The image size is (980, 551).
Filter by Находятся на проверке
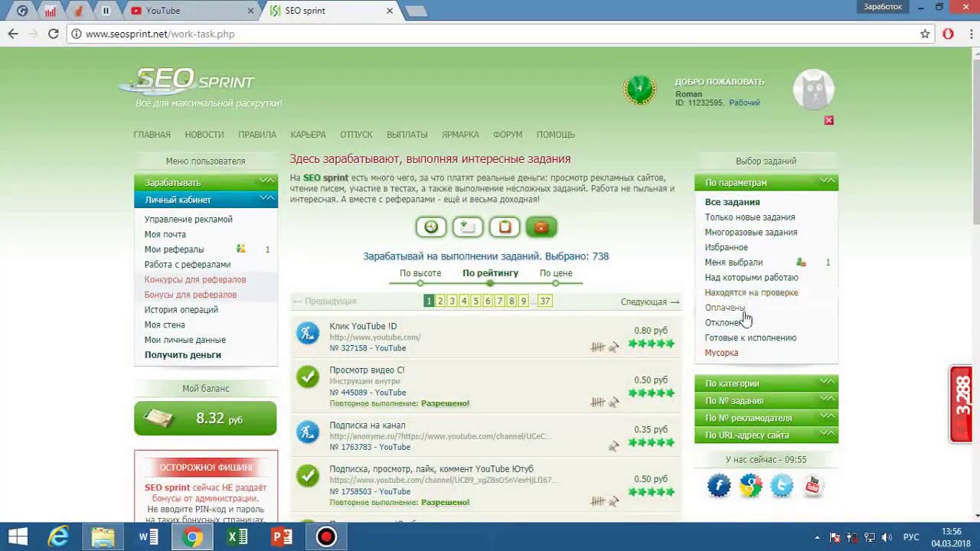751,292
